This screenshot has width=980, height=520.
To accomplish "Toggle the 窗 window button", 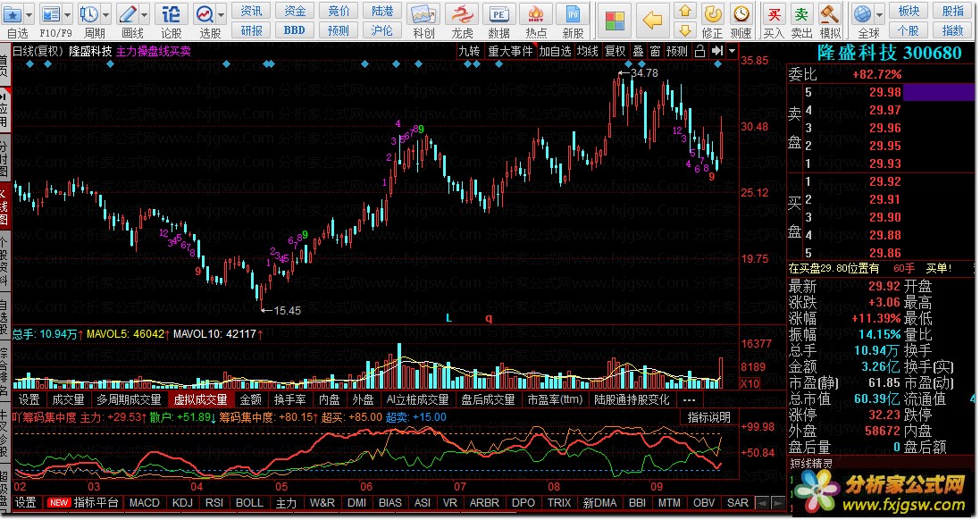I will [655, 51].
